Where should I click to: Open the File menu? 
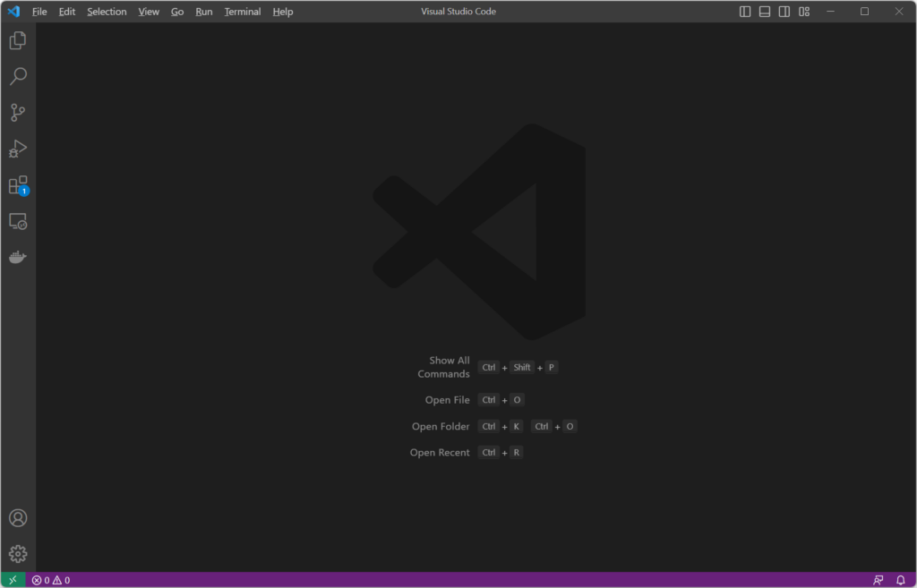coord(39,12)
